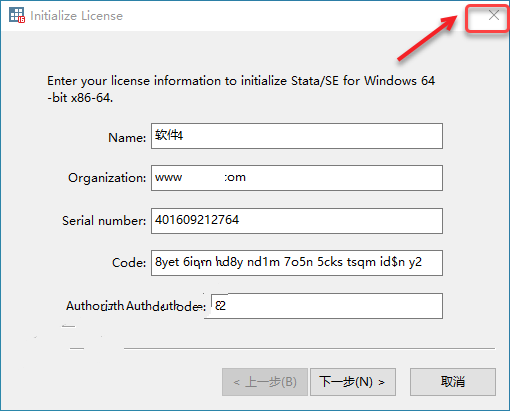
Task: Select the Serial number field
Action: click(x=297, y=221)
